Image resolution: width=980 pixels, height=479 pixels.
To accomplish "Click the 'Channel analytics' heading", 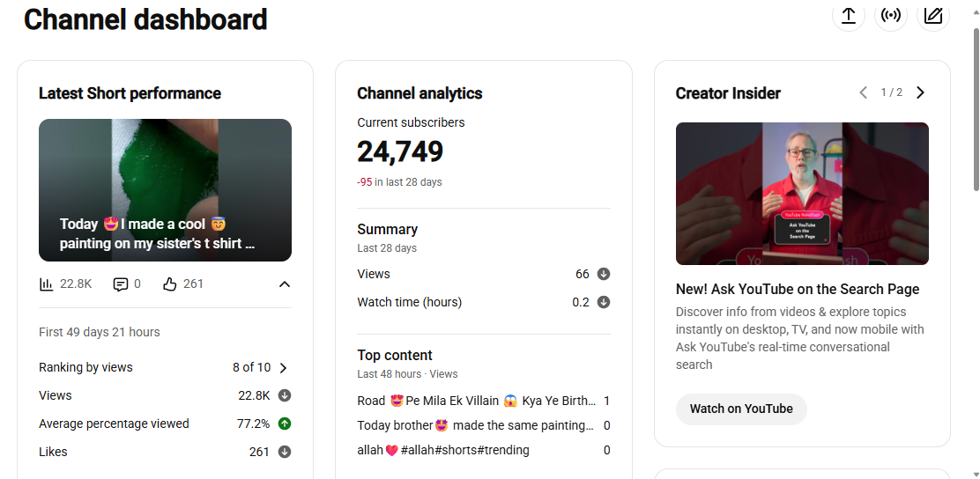I will 419,93.
